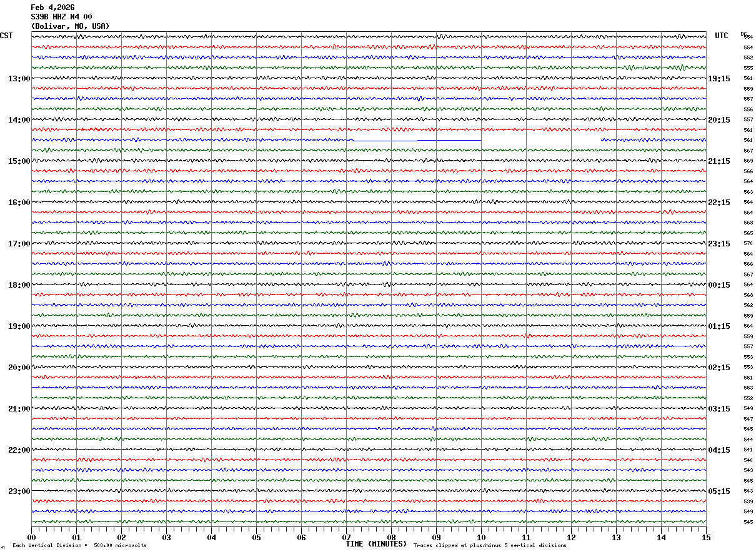
Task: Click the traces clipped footnote text
Action: (x=490, y=546)
